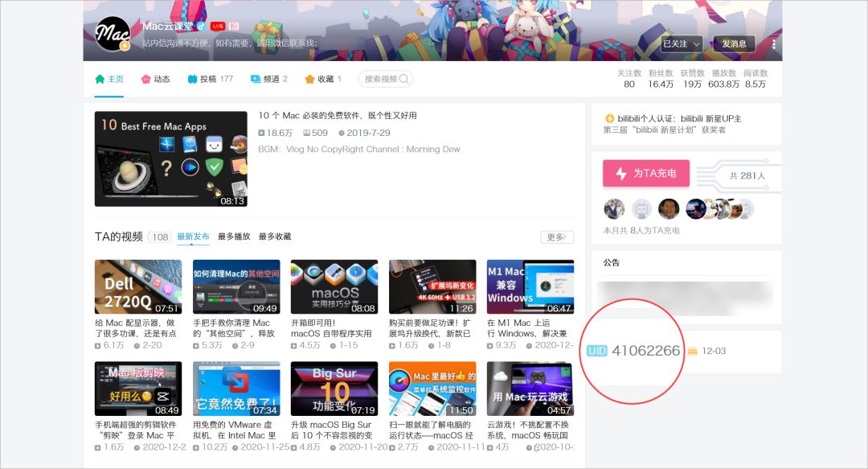Click the 108 video count badge
The height and width of the screenshot is (469, 868).
tap(160, 237)
